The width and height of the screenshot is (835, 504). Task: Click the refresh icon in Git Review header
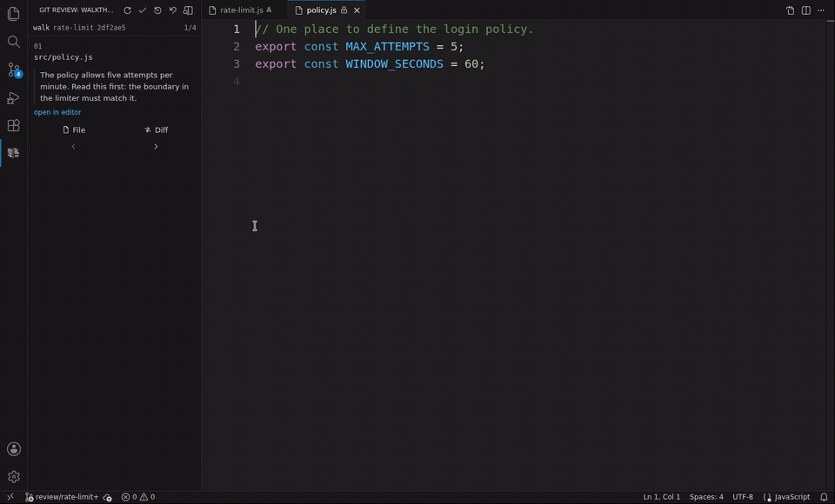point(127,10)
